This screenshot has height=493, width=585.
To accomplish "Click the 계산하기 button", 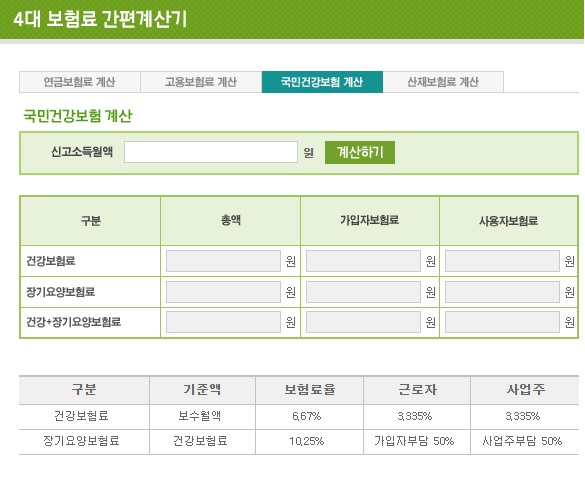I will point(360,152).
